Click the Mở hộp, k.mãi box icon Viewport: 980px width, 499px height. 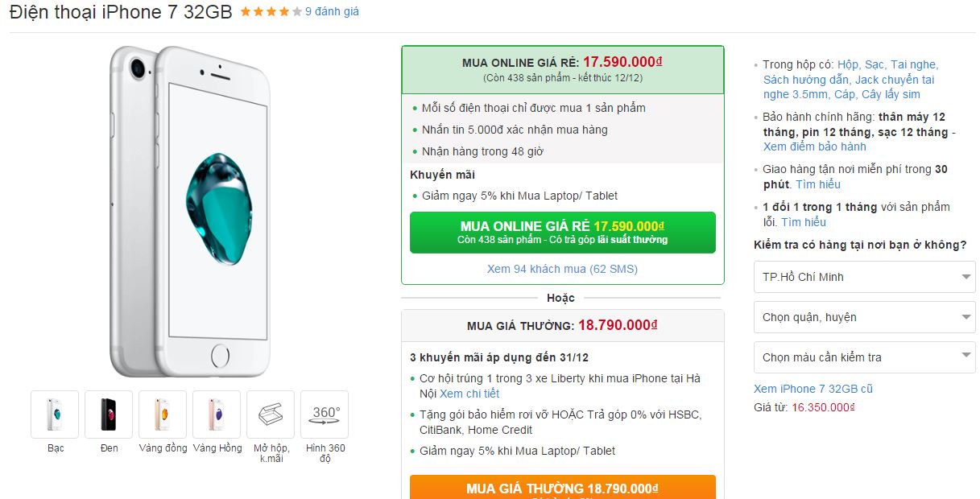pos(270,413)
